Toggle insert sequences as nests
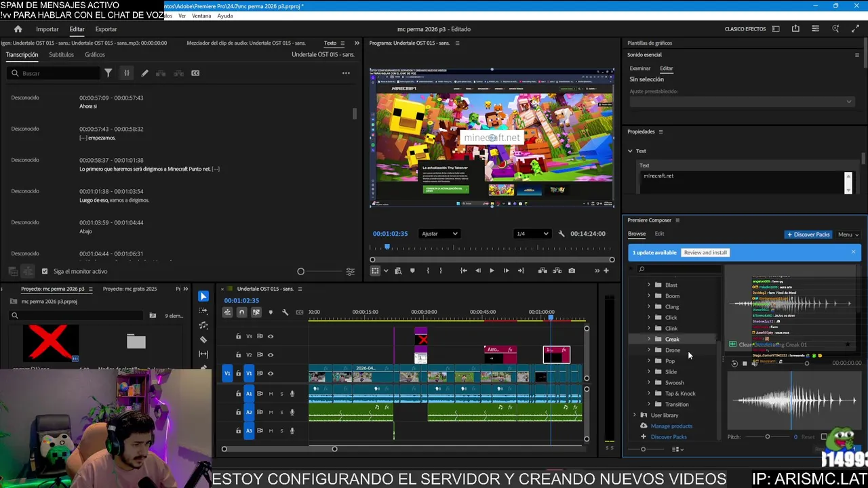 (227, 312)
